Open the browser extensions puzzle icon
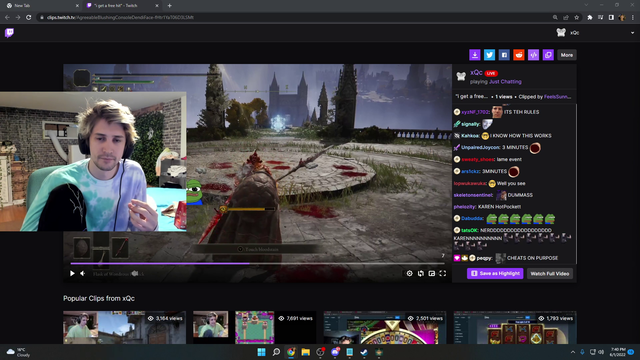640x360 pixels. coord(589,18)
